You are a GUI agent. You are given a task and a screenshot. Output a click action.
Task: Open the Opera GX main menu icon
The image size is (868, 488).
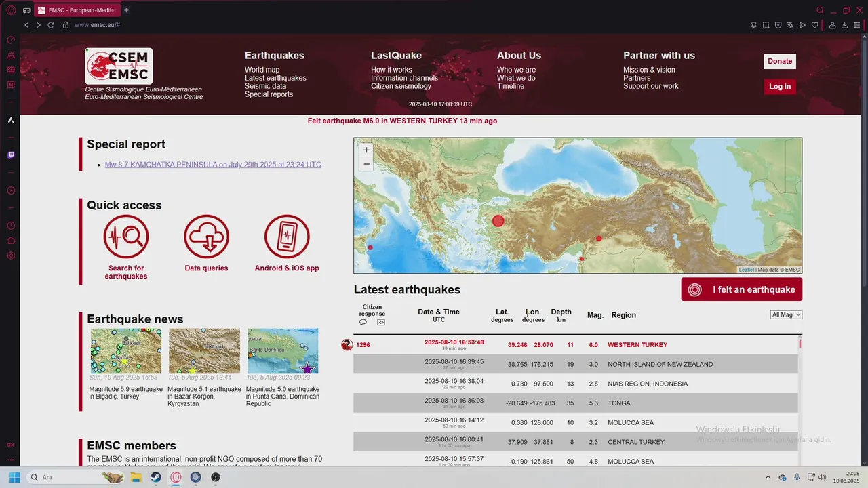coord(11,10)
